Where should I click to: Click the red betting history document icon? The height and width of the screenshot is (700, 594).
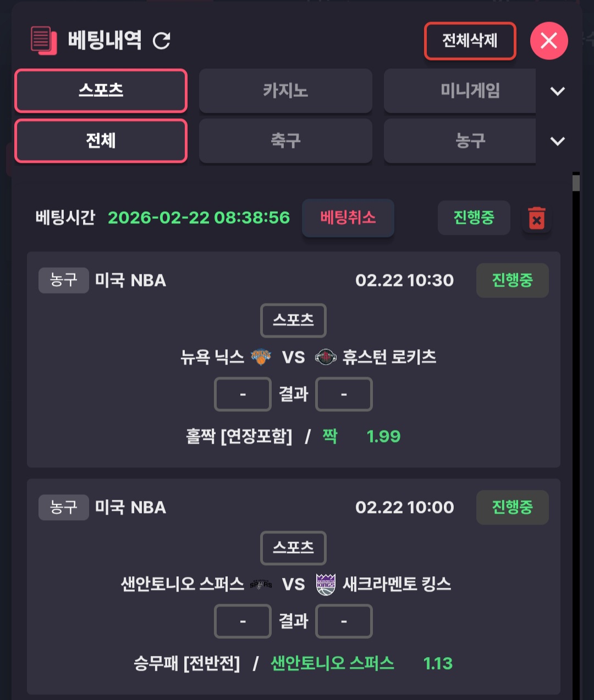43,41
